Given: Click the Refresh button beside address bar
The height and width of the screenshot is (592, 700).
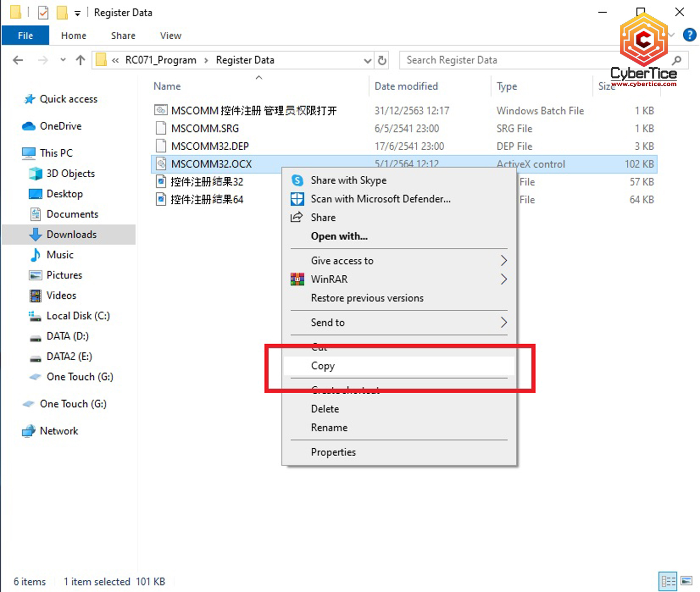Looking at the screenshot, I should tap(382, 60).
